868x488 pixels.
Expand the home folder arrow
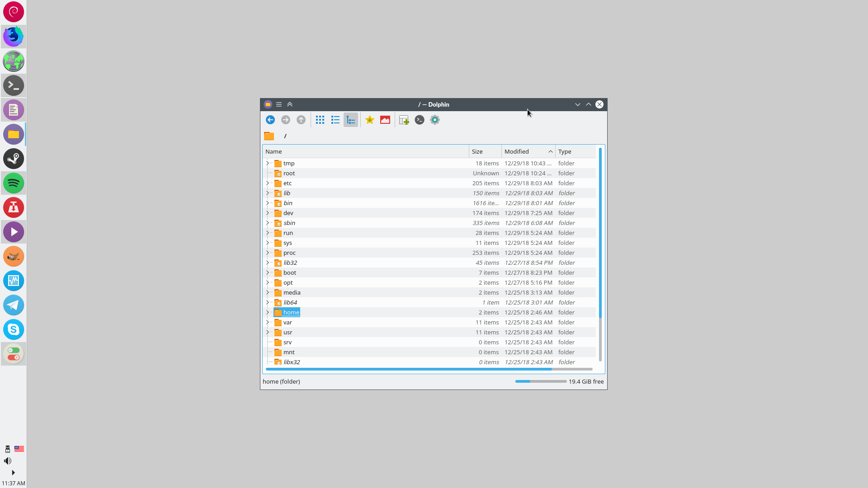[268, 312]
